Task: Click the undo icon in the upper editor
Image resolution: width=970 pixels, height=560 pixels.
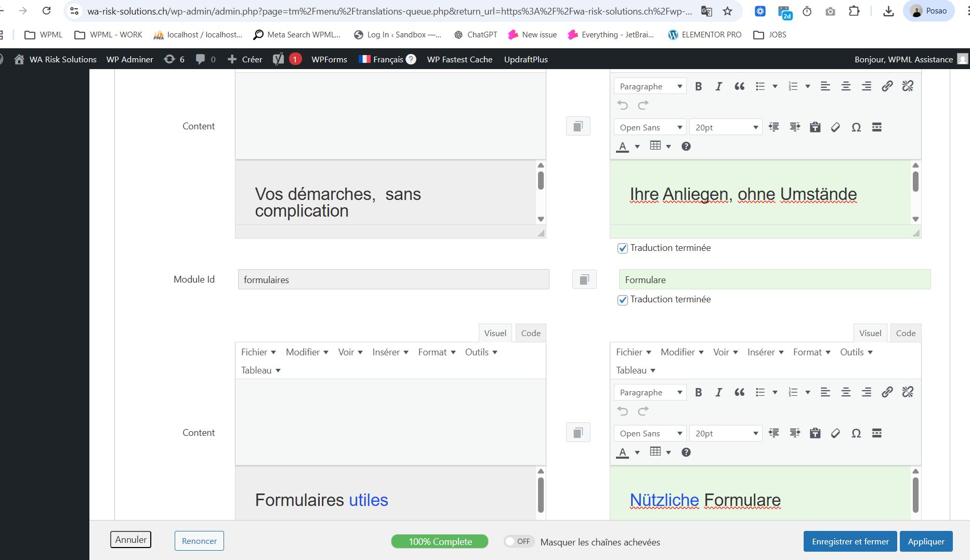Action: tap(623, 105)
